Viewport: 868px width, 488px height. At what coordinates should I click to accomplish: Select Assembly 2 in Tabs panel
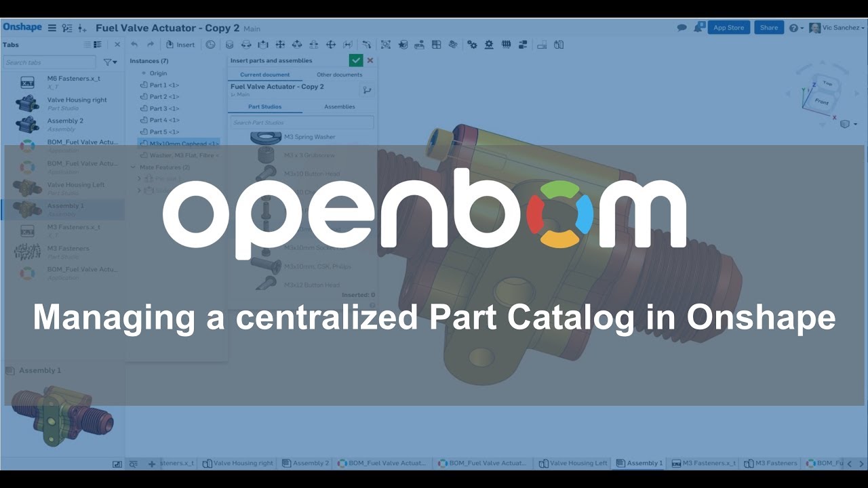click(x=62, y=125)
